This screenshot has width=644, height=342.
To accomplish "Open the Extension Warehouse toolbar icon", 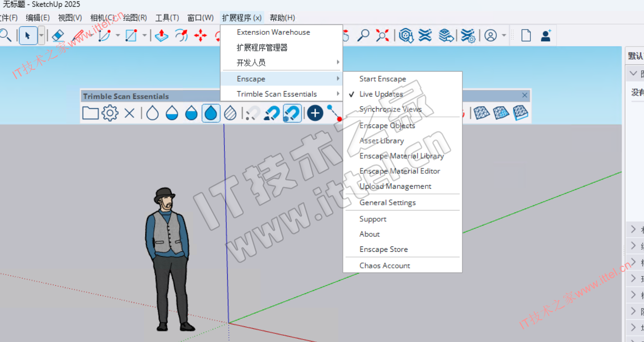I will tap(406, 35).
